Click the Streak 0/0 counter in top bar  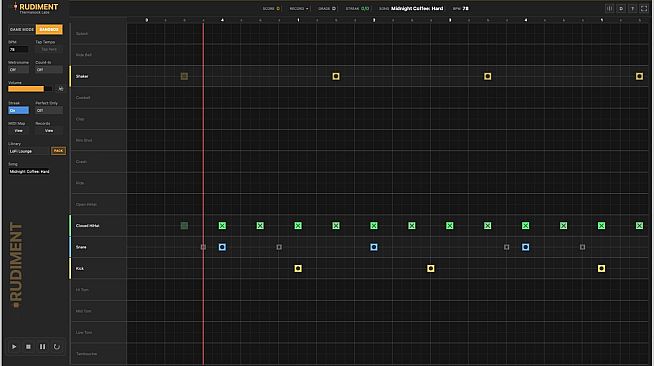click(x=357, y=8)
